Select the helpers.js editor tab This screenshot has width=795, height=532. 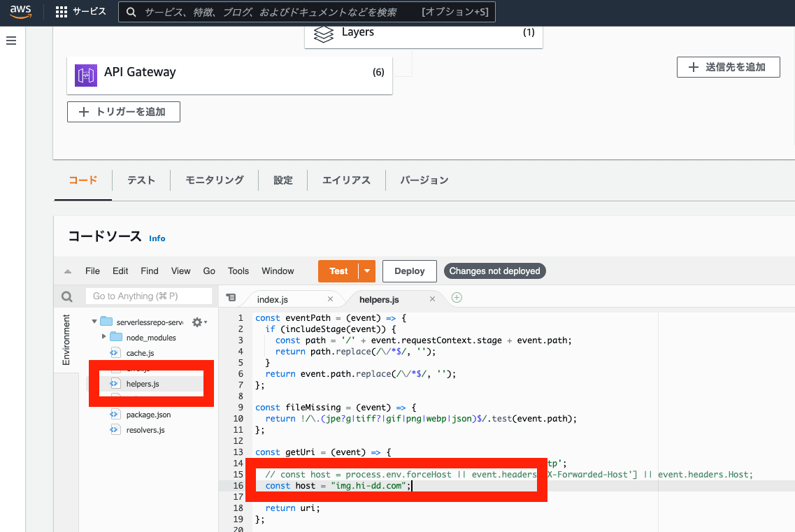379,300
